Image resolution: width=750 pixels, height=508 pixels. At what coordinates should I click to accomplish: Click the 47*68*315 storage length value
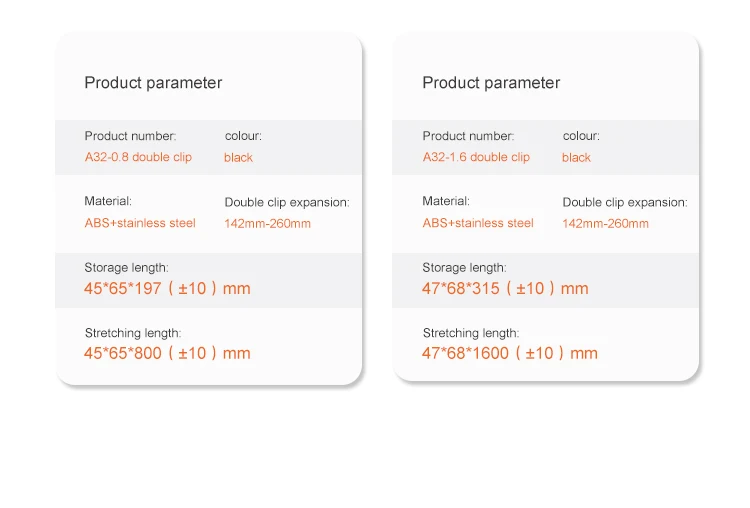tap(505, 288)
